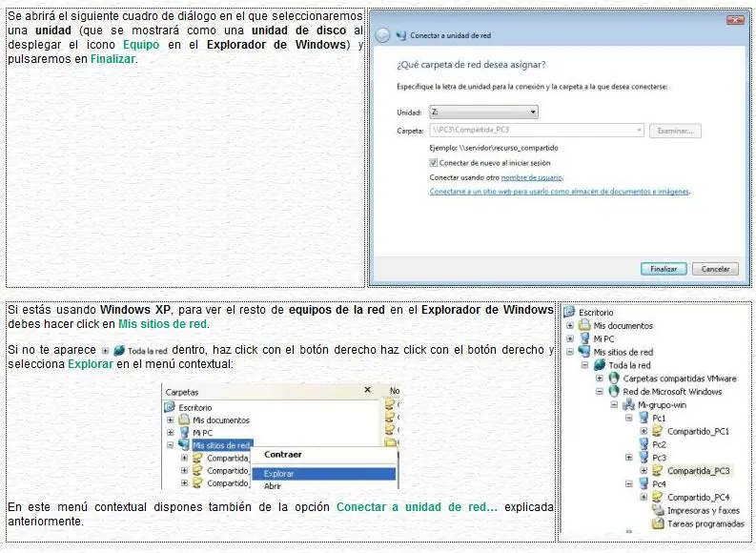Expand the Compartido_PC1 share
Viewport: 756px width, 553px height.
(x=644, y=431)
